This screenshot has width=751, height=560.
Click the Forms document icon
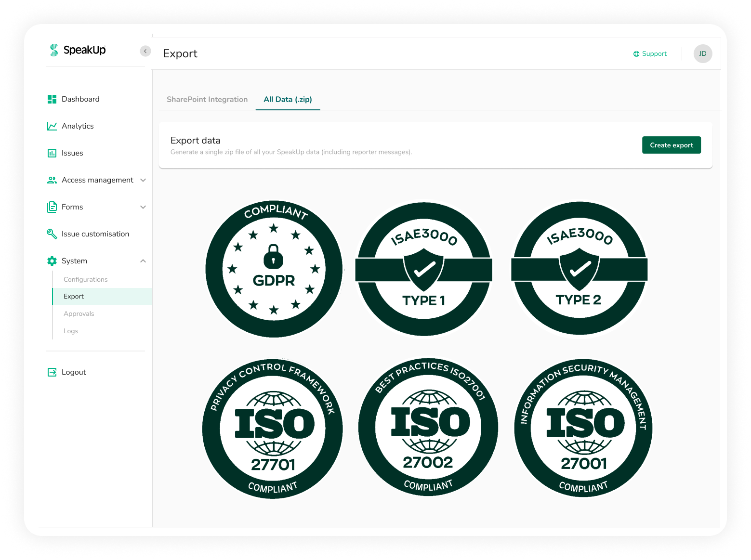52,207
